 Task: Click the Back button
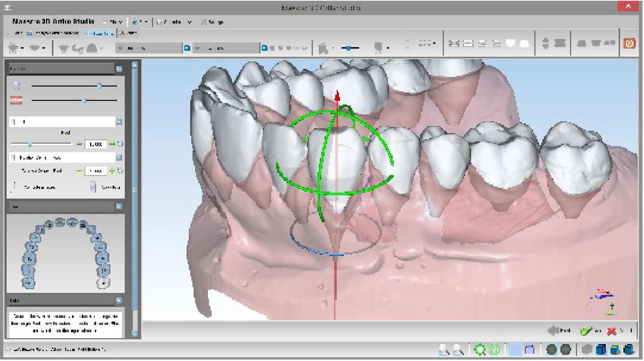tap(559, 330)
